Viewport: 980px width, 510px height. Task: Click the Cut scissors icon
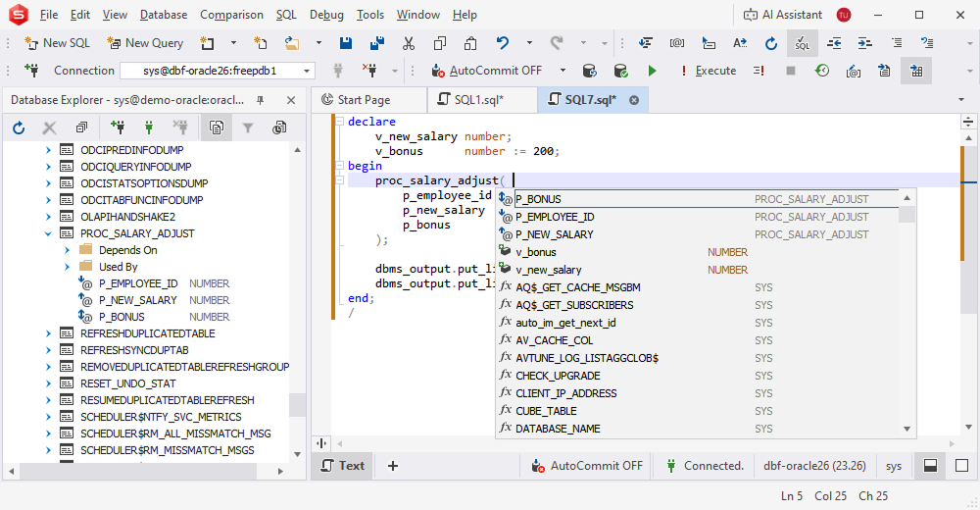[x=409, y=43]
